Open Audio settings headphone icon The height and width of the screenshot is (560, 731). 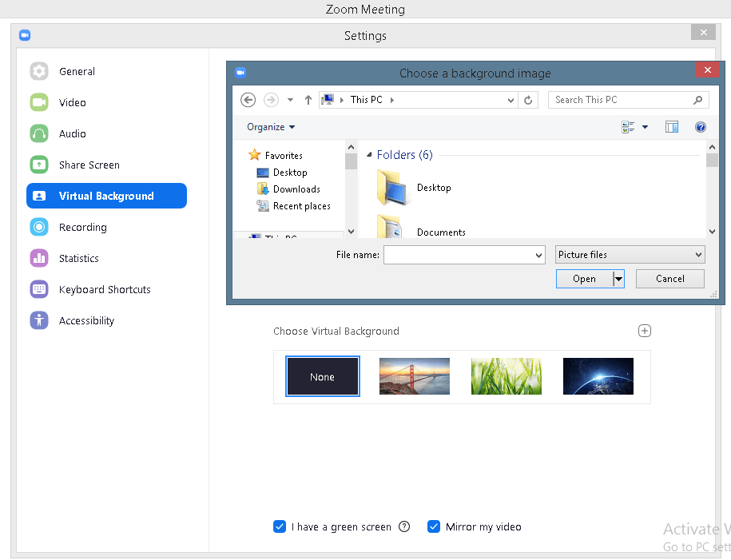pyautogui.click(x=39, y=134)
